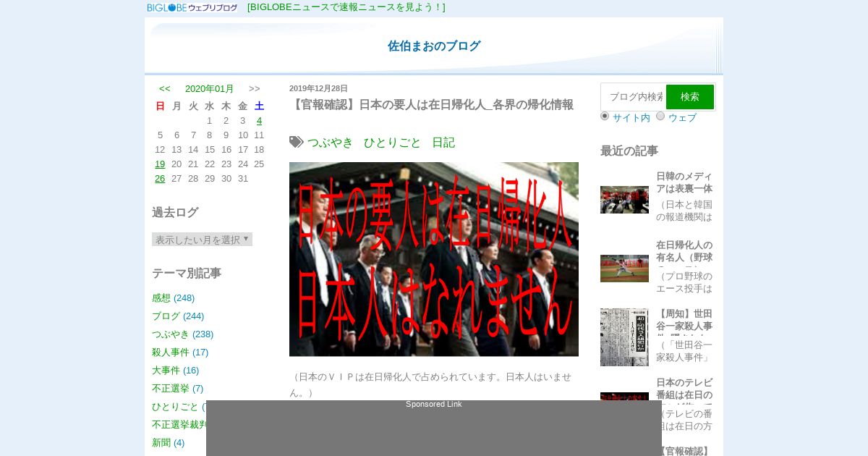This screenshot has height=456, width=868.
Task: Open newspaper clipping article thumbnail
Action: pyautogui.click(x=624, y=337)
